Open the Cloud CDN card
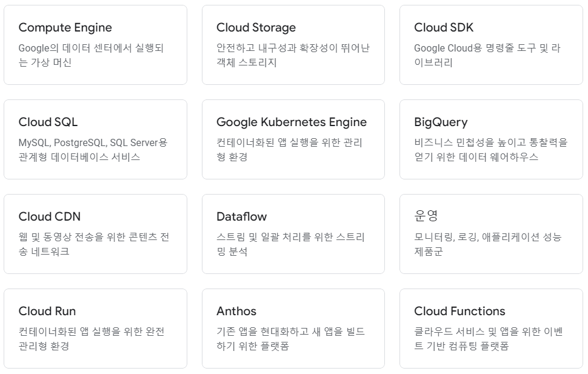The width and height of the screenshot is (588, 374). coord(95,234)
